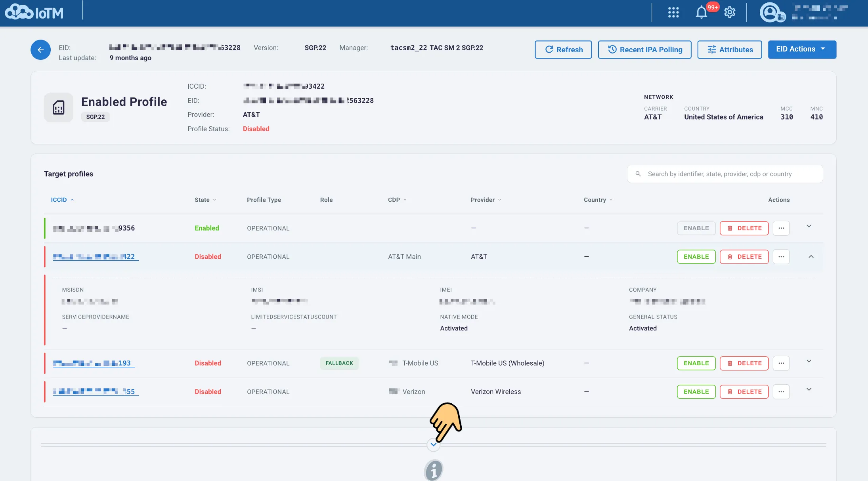Sort the table by Country column

598,200
